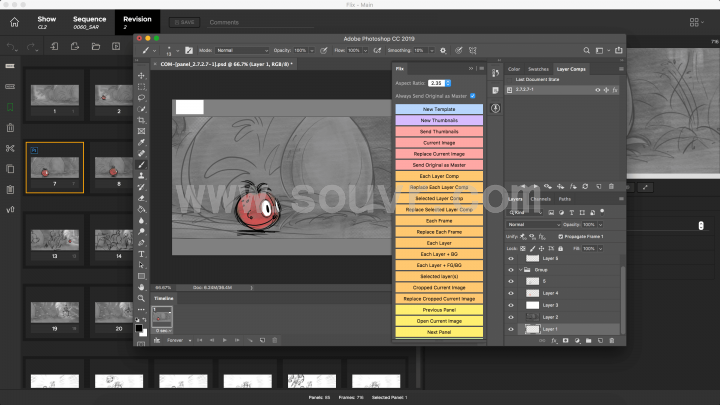Image resolution: width=720 pixels, height=405 pixels.
Task: Select the Frame tool
Action: point(141,131)
